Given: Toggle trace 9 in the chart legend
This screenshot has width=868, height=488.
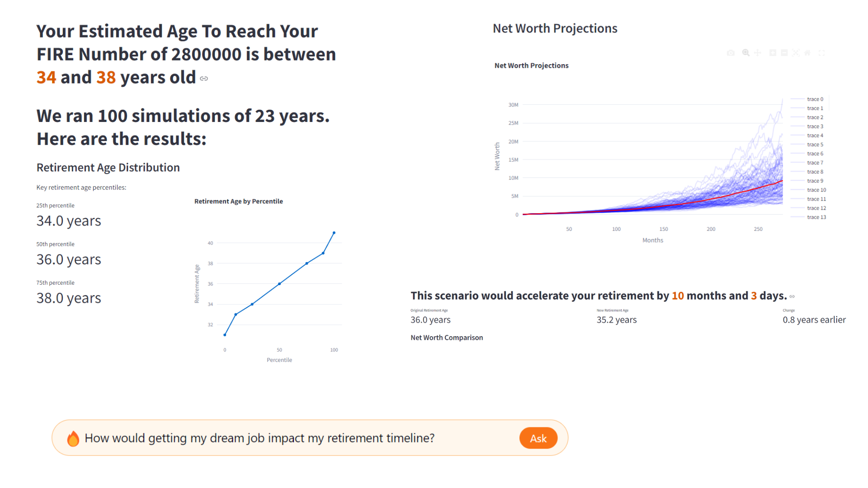Looking at the screenshot, I should pos(815,181).
